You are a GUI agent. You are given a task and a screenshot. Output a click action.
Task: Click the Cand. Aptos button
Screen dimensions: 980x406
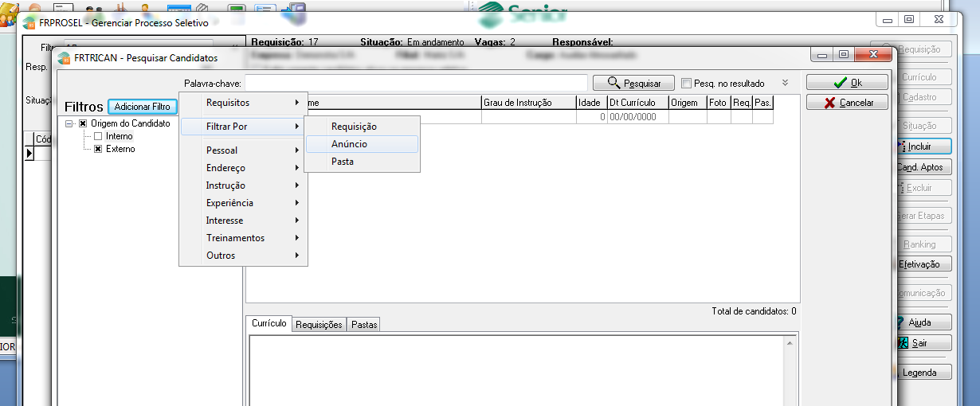pyautogui.click(x=919, y=167)
